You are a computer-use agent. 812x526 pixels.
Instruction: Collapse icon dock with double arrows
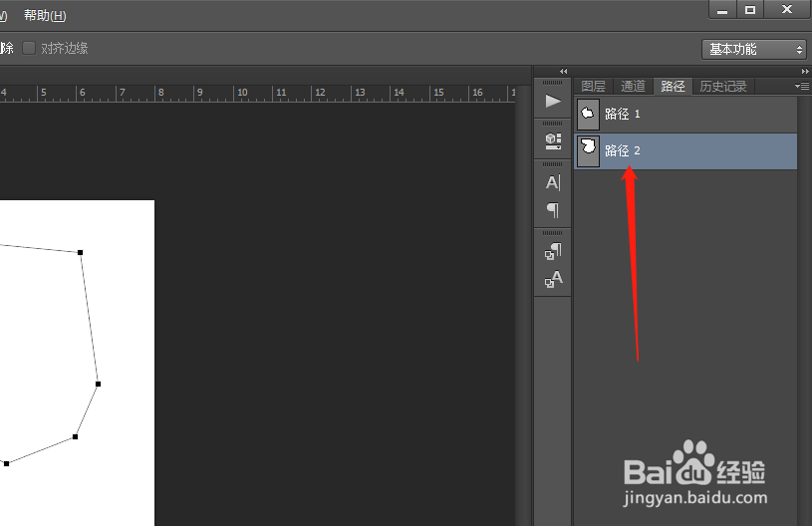[564, 72]
